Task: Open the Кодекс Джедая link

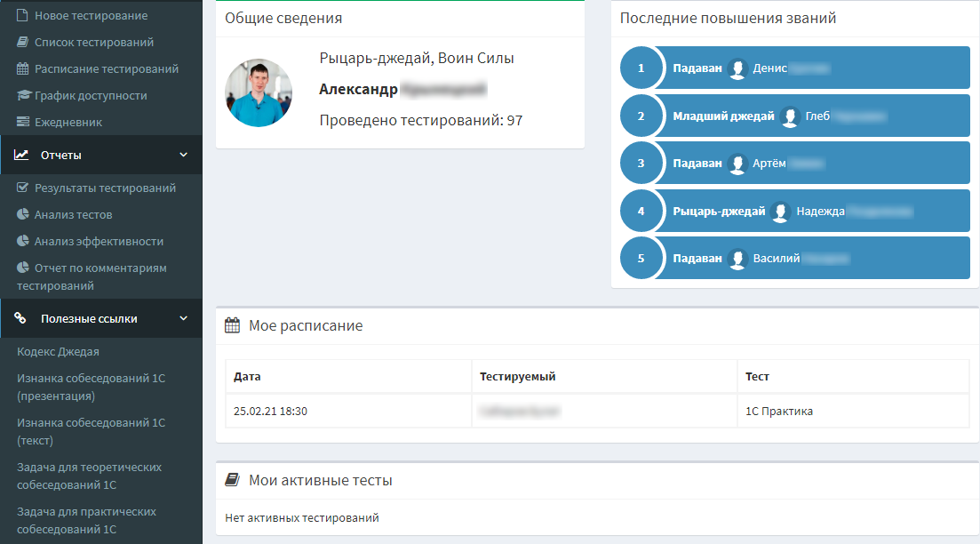Action: pos(58,352)
